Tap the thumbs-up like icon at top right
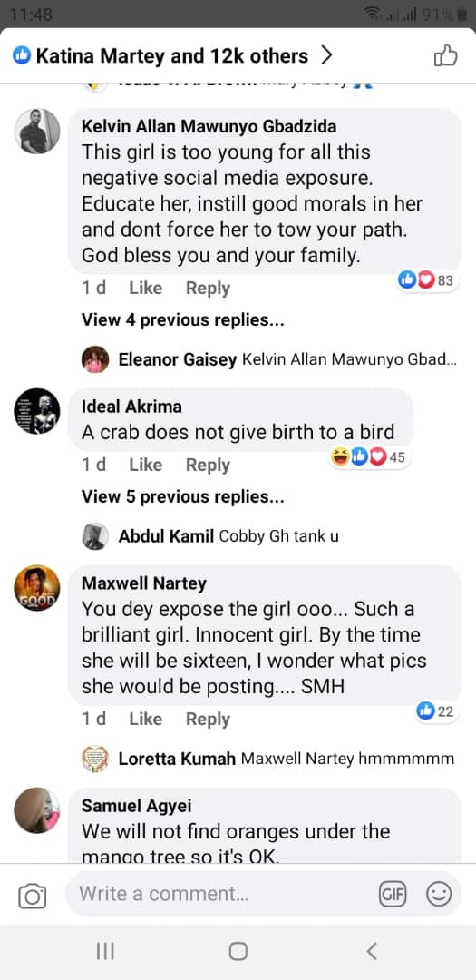 (x=445, y=56)
